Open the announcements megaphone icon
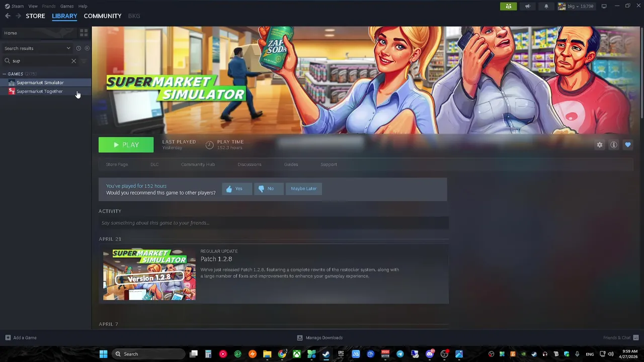The height and width of the screenshot is (362, 644). [x=527, y=7]
